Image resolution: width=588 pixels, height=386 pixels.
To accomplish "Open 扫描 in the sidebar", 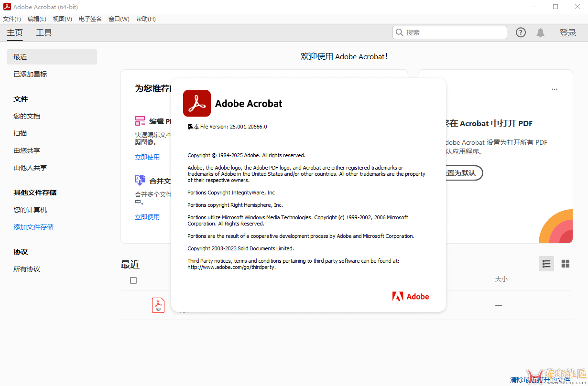I will (20, 133).
